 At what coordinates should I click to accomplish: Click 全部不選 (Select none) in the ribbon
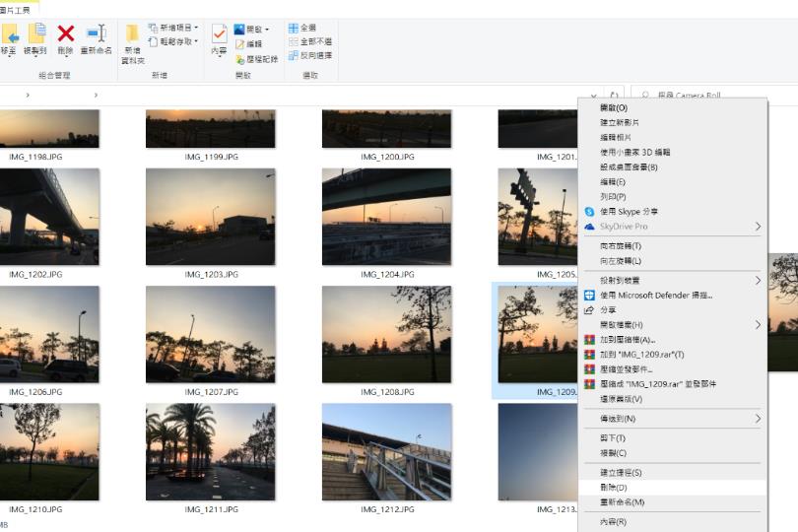click(x=310, y=41)
